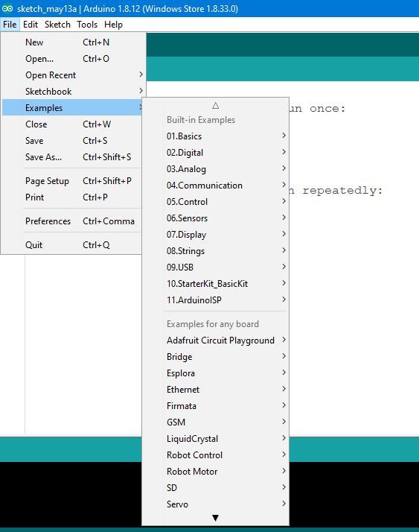The image size is (419, 532).
Task: Expand the 01.Basics examples submenu
Action: (x=215, y=136)
